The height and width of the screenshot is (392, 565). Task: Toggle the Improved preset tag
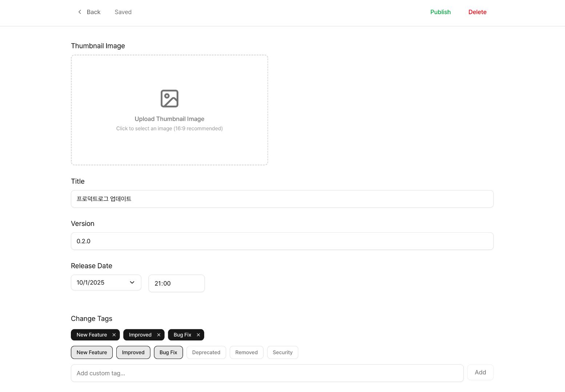pyautogui.click(x=133, y=352)
